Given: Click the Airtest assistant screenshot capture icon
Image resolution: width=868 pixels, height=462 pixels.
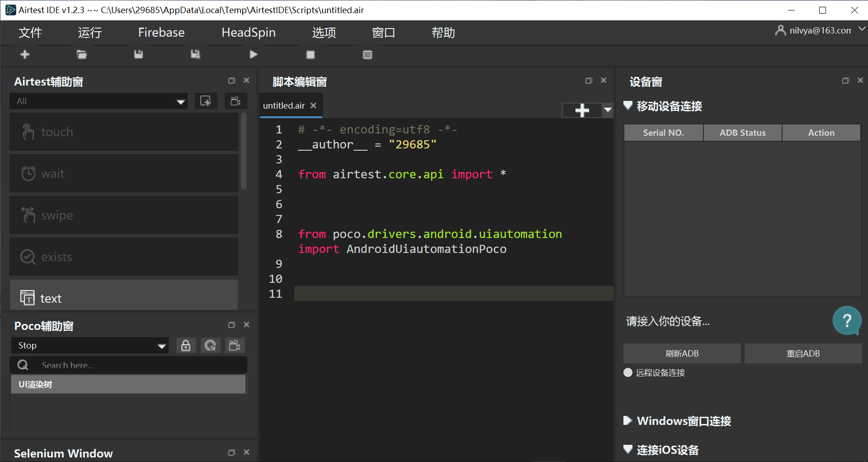Looking at the screenshot, I should pos(206,101).
